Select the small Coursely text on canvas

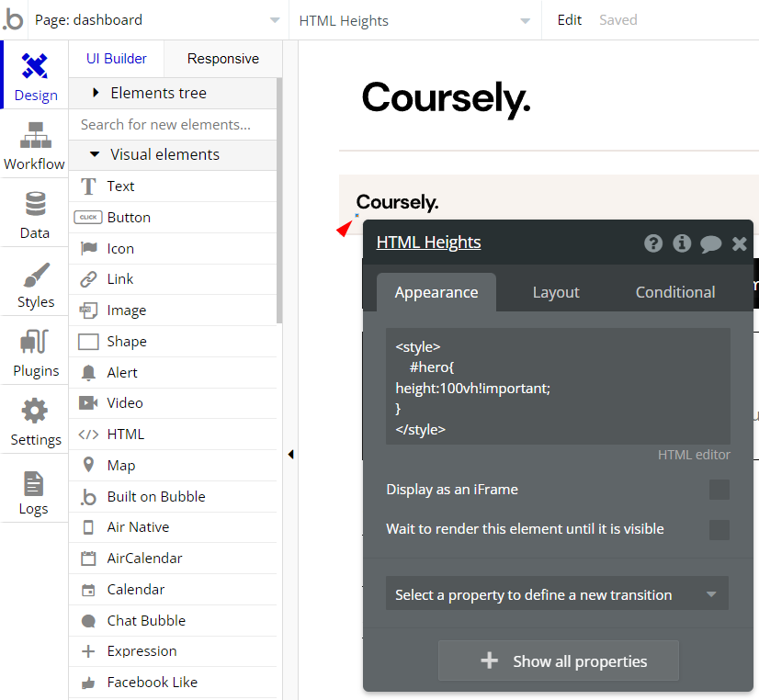point(397,202)
